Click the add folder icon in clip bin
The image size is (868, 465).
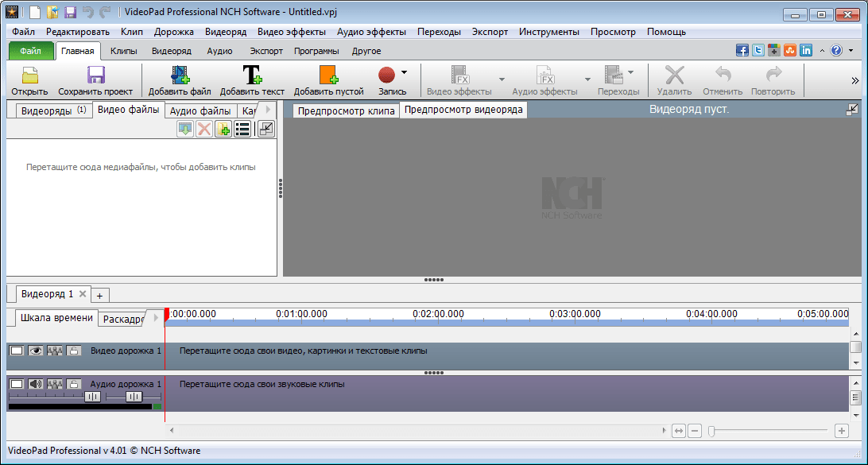[223, 129]
